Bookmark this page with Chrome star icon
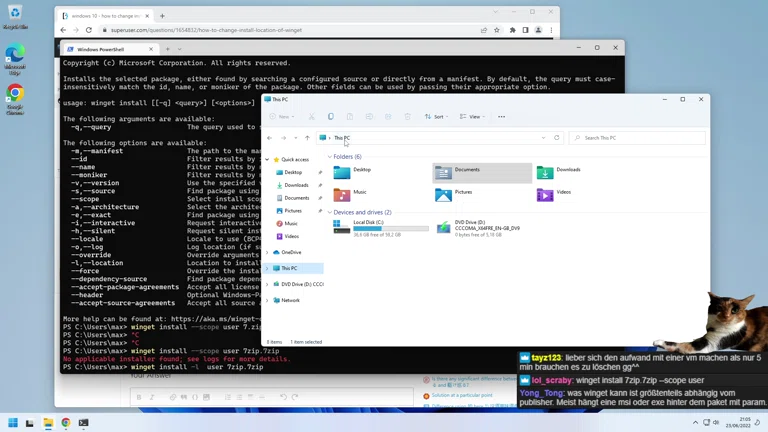The image size is (768, 432). click(x=497, y=30)
